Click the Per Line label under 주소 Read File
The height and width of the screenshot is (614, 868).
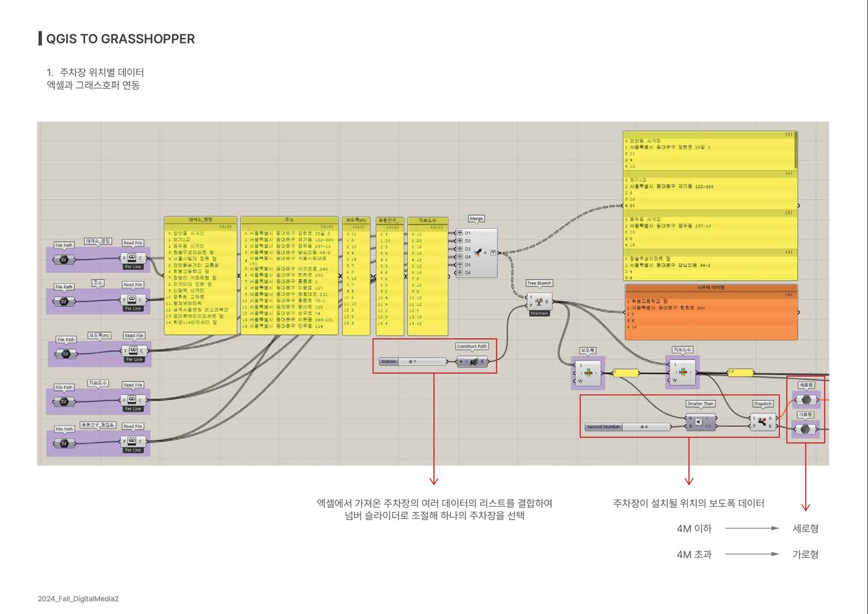pos(133,308)
